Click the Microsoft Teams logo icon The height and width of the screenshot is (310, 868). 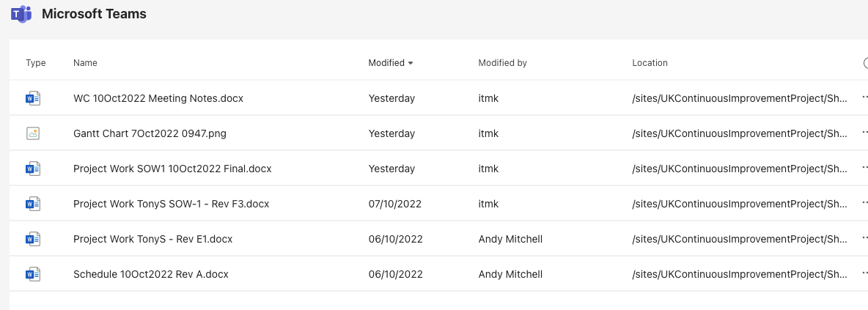[21, 14]
